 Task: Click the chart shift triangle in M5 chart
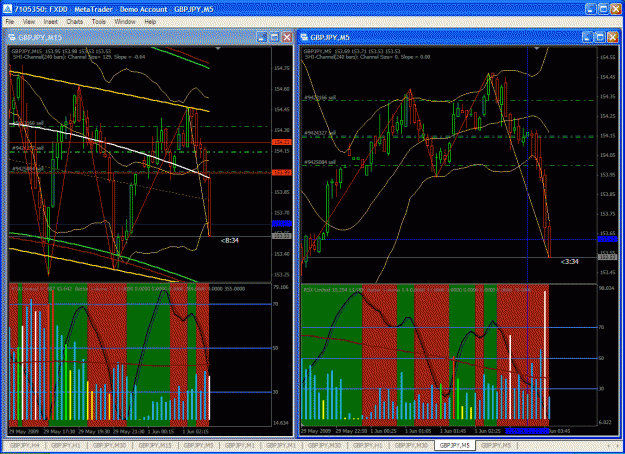click(x=537, y=48)
